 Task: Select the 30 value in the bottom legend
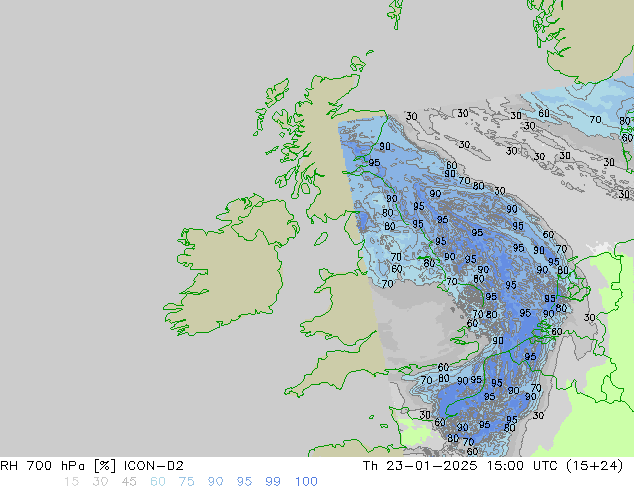point(100,482)
